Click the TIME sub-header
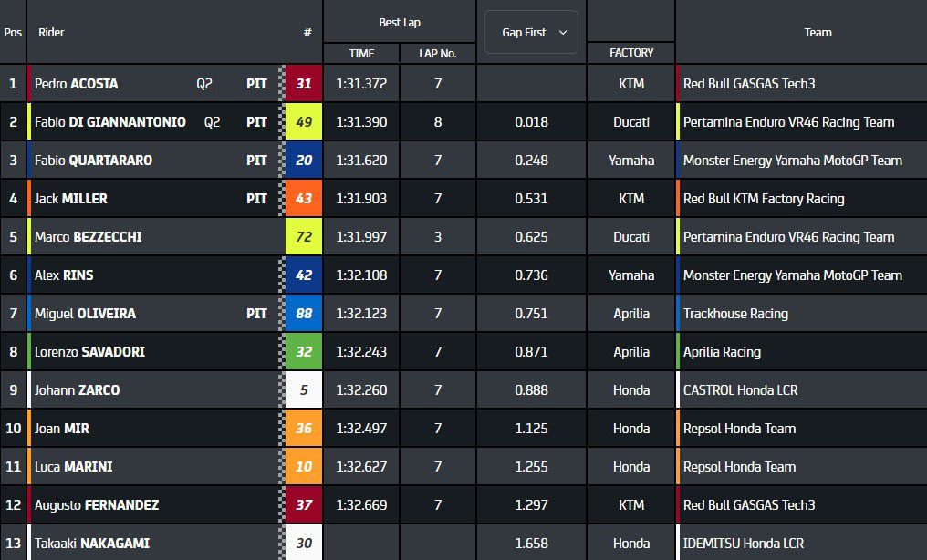This screenshot has width=927, height=560. click(x=361, y=53)
